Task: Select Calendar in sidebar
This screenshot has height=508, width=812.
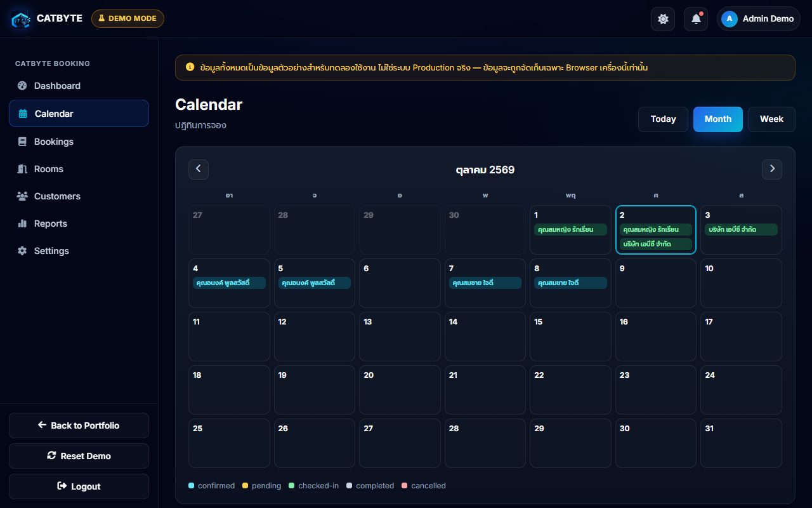Action: click(x=79, y=114)
